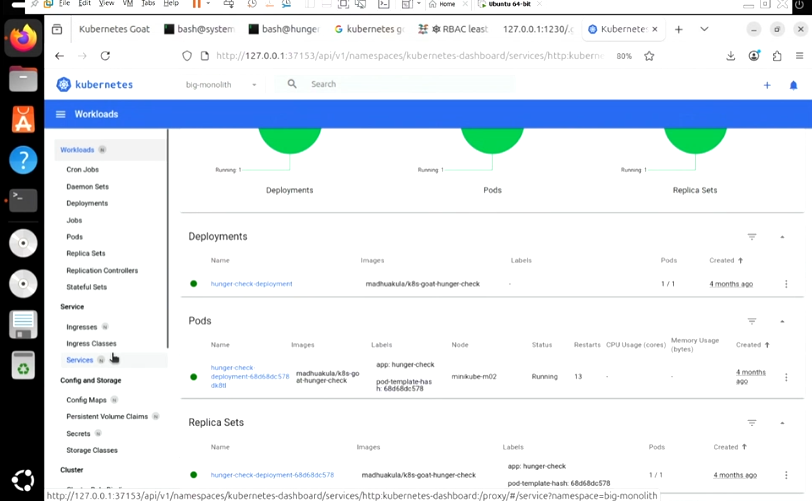Open the Trash dock icon
This screenshot has width=812, height=501.
23,365
